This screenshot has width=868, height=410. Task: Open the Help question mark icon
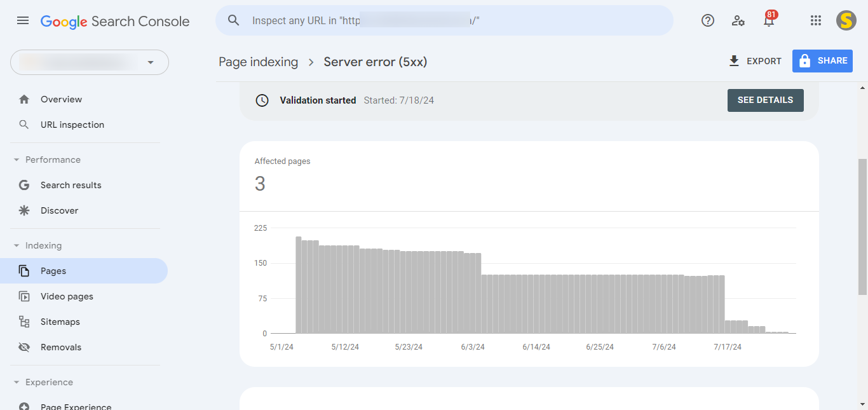(x=708, y=20)
